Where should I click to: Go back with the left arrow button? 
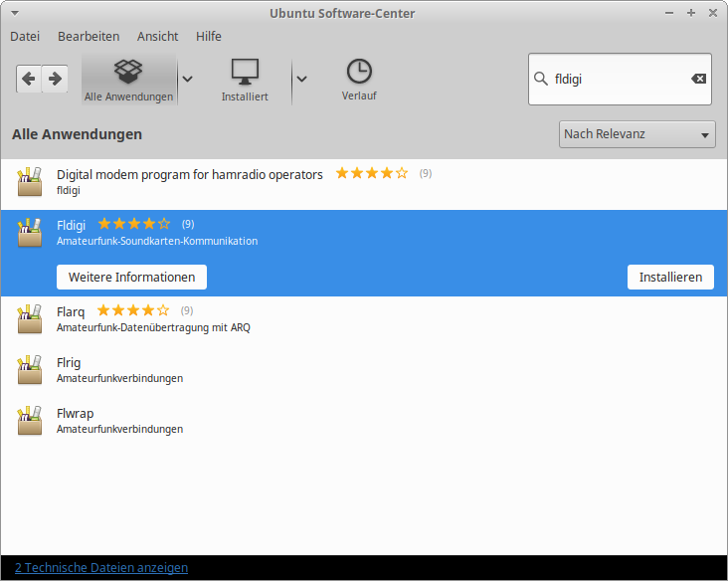pyautogui.click(x=29, y=79)
